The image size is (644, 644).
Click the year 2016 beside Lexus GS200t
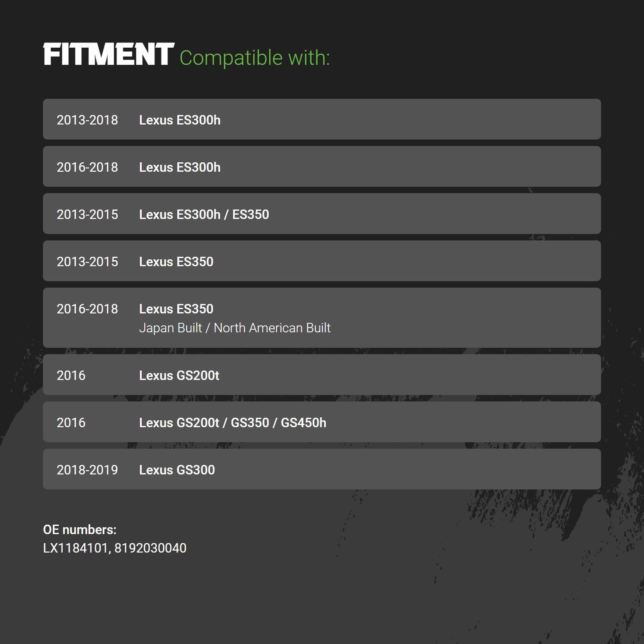coord(71,375)
